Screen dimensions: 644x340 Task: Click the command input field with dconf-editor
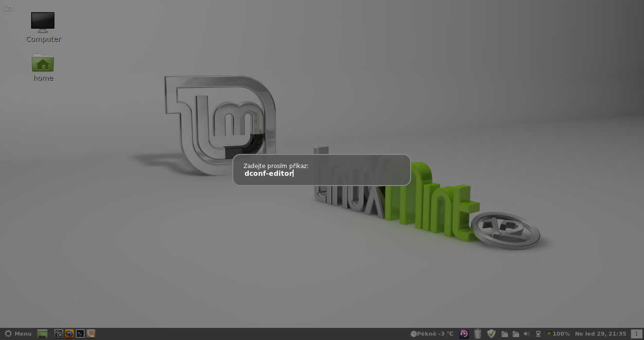point(321,173)
